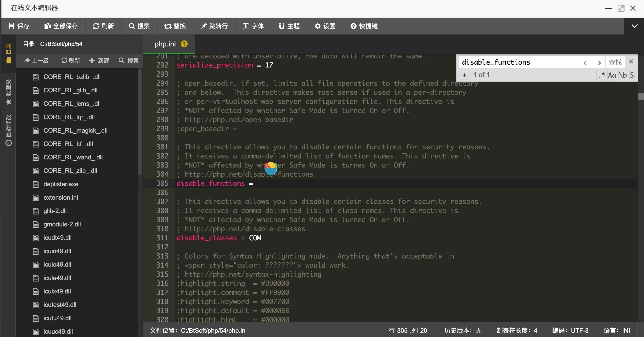
Task: Search files with directory 搜索 button
Action: pyautogui.click(x=129, y=61)
